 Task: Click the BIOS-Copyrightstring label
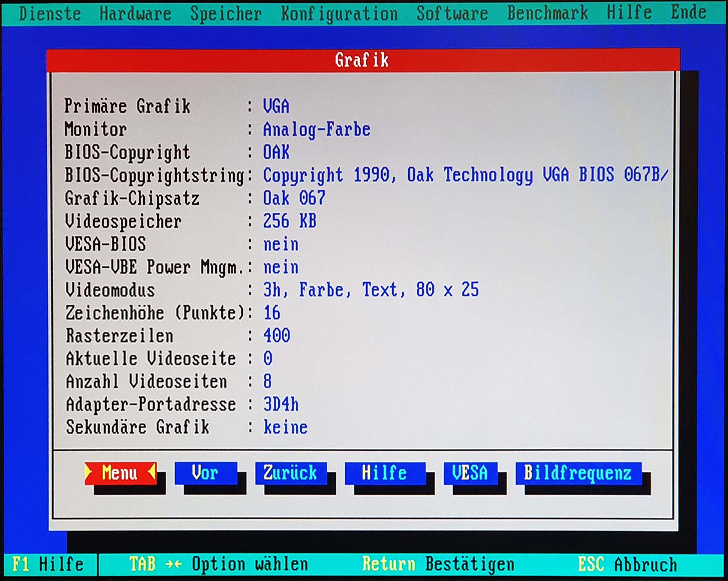(155, 176)
